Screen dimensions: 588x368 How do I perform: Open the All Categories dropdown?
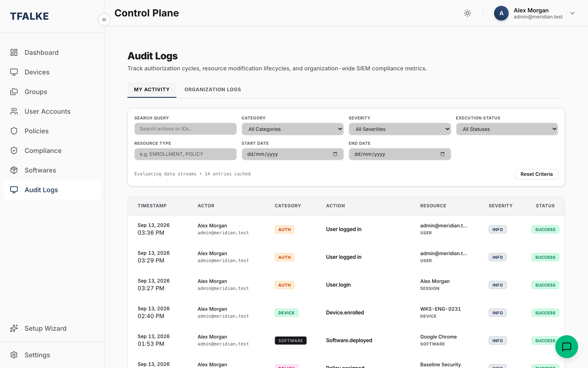point(293,129)
